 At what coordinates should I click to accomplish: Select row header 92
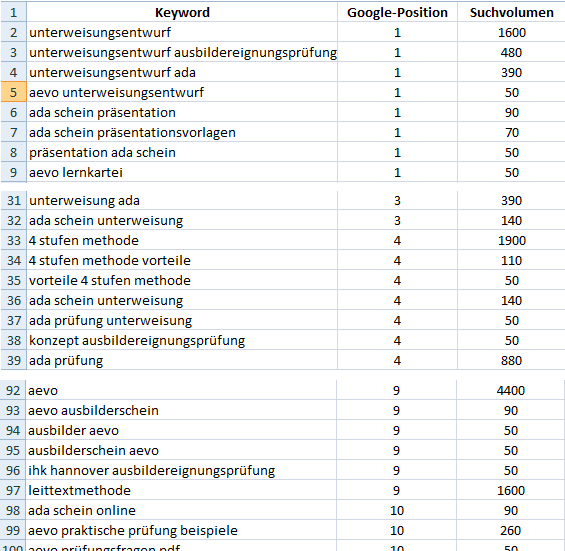tap(13, 391)
